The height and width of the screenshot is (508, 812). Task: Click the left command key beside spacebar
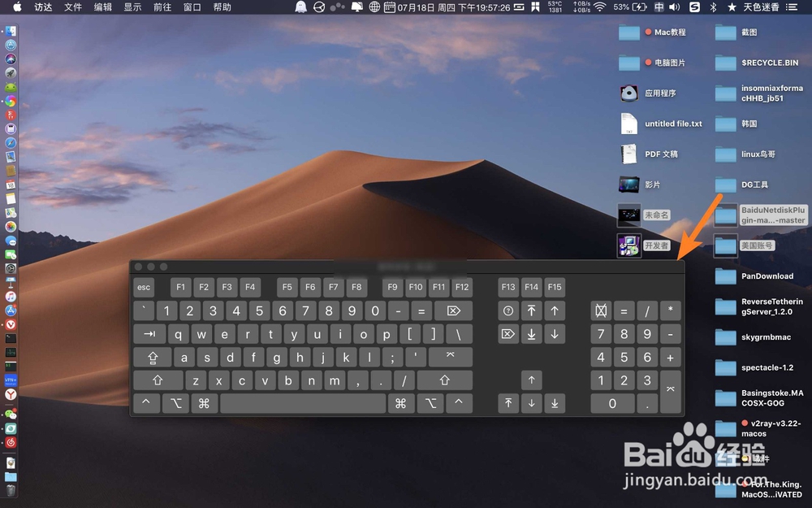pos(204,403)
